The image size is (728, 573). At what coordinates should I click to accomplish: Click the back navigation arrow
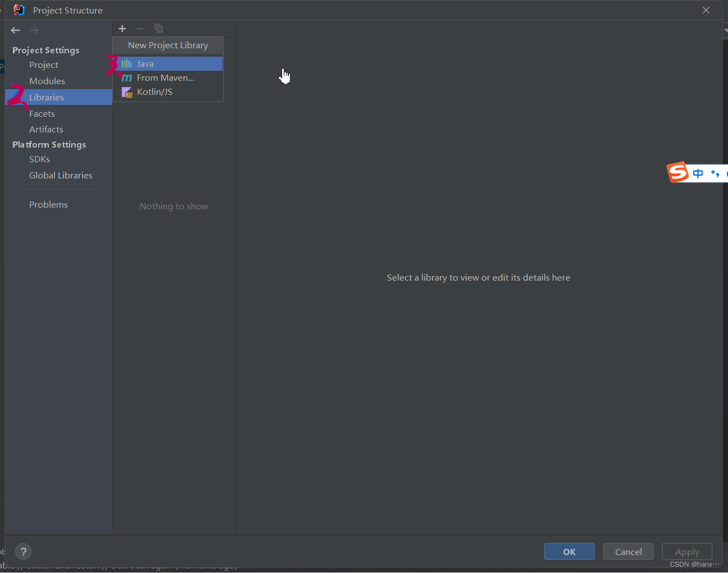15,30
